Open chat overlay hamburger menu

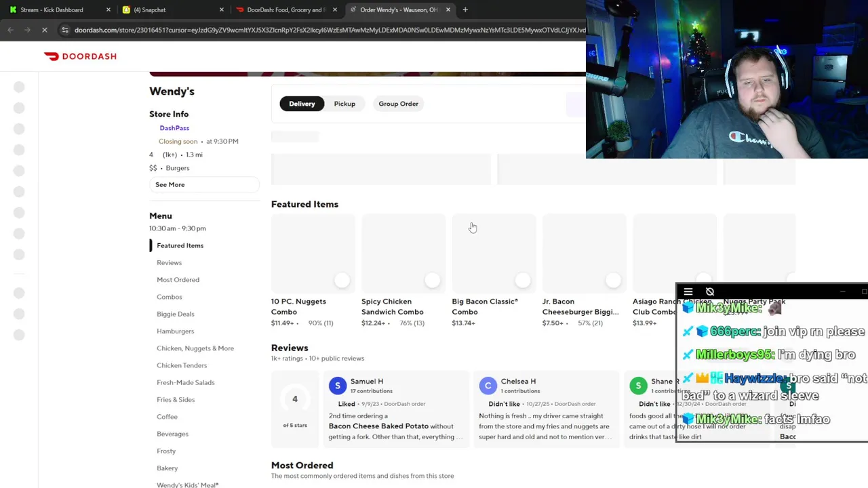click(688, 292)
